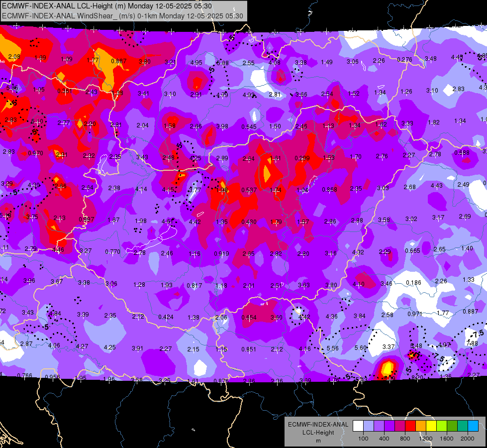Image resolution: width=487 pixels, height=448 pixels.
Task: Select the grid value 0.956 near bottom edge
Action: point(53,377)
